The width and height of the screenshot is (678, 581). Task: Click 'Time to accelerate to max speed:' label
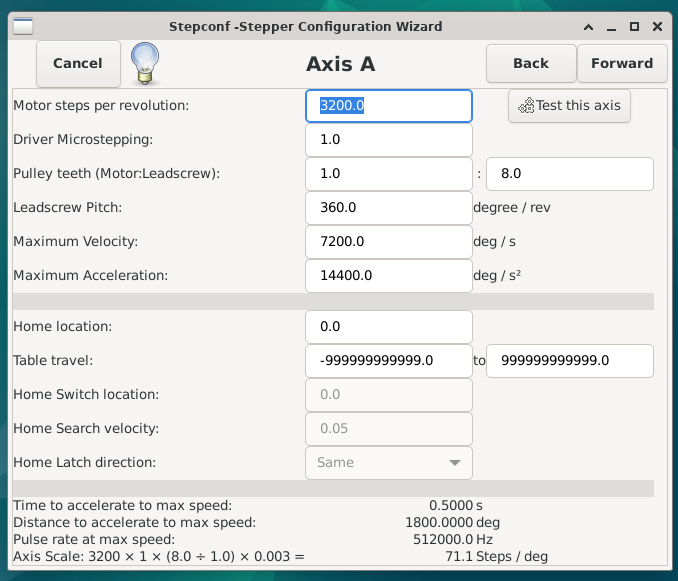tap(123, 505)
